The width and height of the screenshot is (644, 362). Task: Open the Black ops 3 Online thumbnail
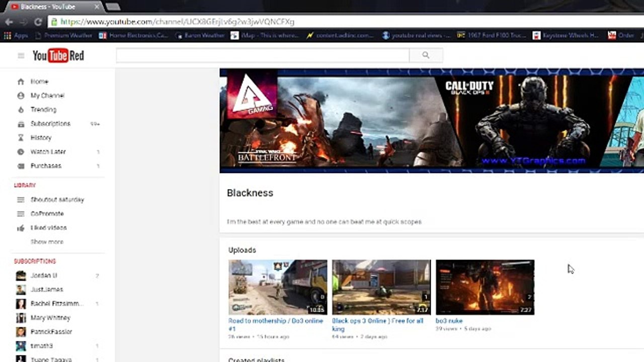point(381,287)
